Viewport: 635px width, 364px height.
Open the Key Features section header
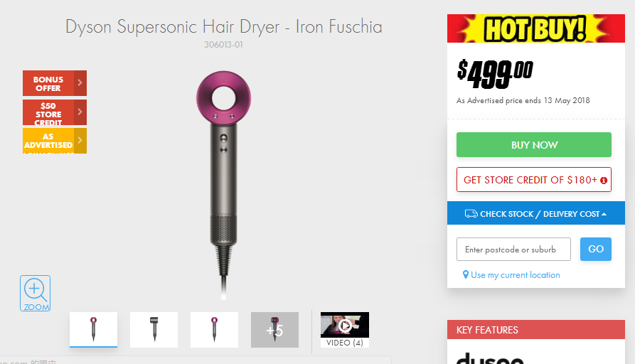point(535,330)
